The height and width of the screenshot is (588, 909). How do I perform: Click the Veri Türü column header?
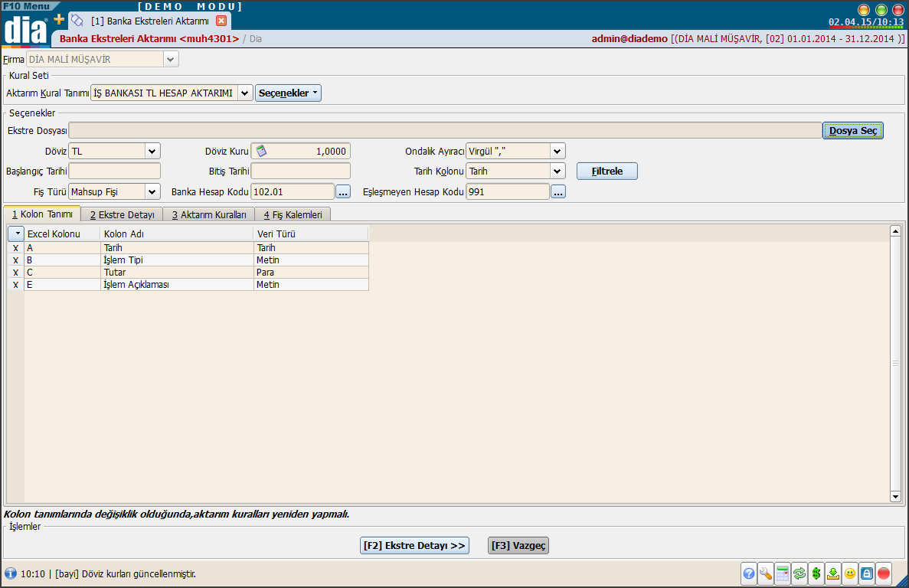[311, 234]
